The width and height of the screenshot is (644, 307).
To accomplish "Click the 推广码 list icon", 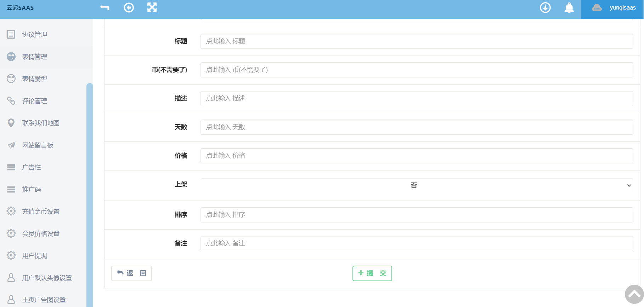I will pyautogui.click(x=11, y=189).
